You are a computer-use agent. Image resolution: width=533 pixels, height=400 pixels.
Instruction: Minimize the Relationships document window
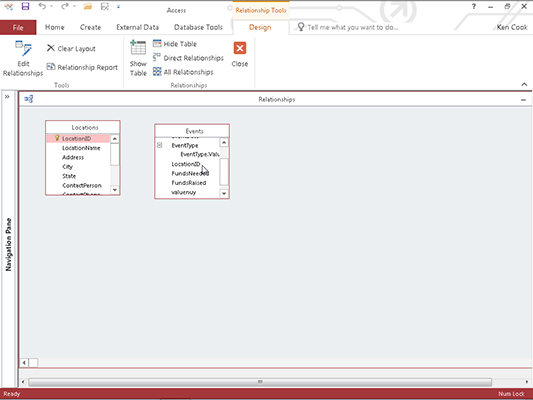pyautogui.click(x=523, y=100)
